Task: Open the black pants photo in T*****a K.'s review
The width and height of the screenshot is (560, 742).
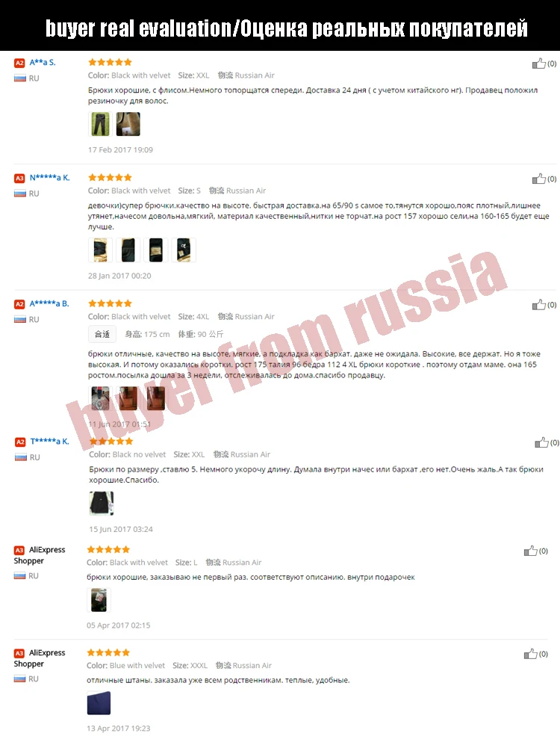Action: [x=102, y=504]
